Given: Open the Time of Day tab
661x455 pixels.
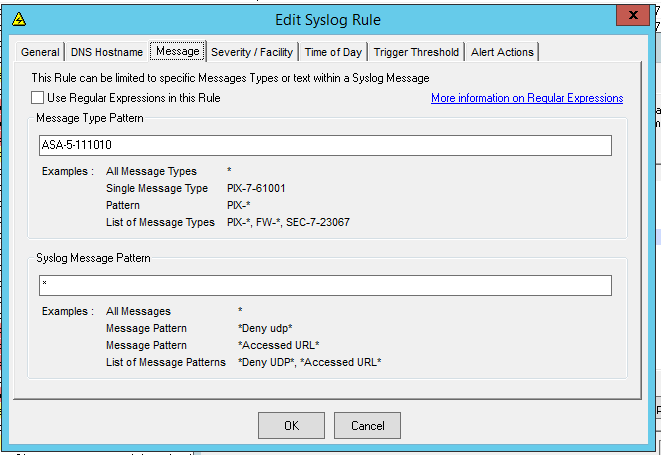Looking at the screenshot, I should (x=333, y=52).
